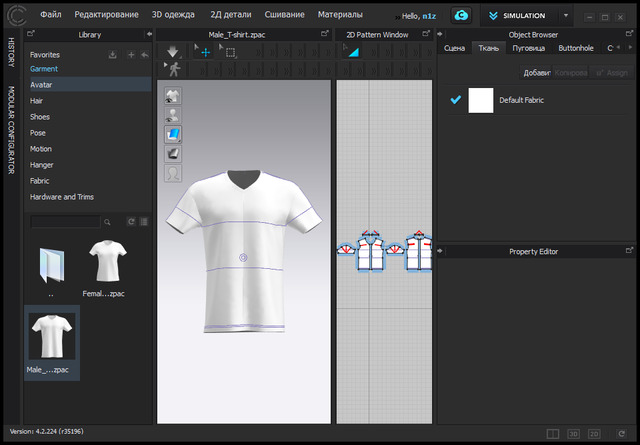Click the Simulate down-arrow tool in 3D toolbar
This screenshot has height=445, width=640.
tap(172, 51)
